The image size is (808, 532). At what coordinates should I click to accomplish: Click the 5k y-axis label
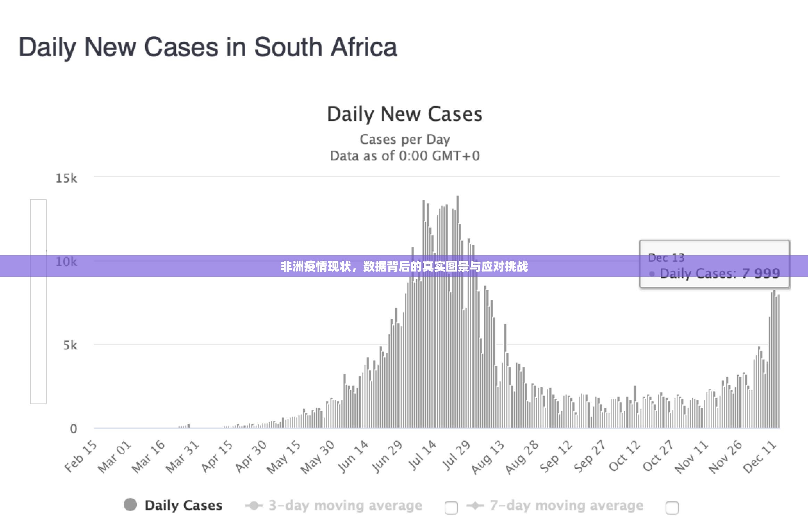(70, 345)
